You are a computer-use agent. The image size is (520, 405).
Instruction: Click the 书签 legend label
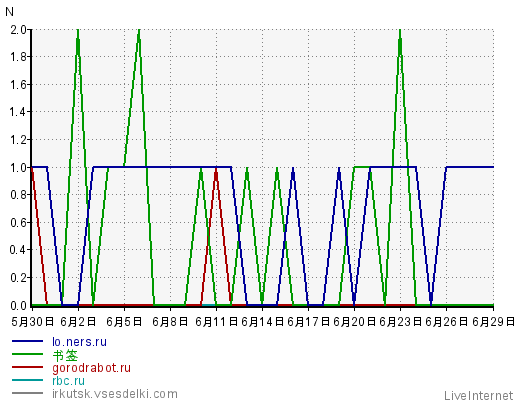(x=65, y=355)
